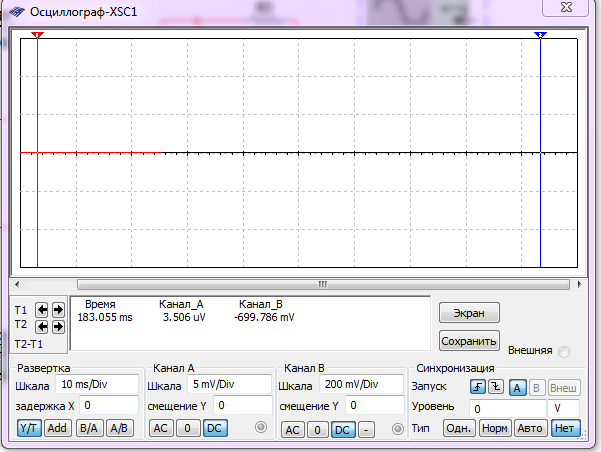Screen dimensions: 601x452
Task: Set Channel A coupling to DC
Action: click(x=215, y=428)
